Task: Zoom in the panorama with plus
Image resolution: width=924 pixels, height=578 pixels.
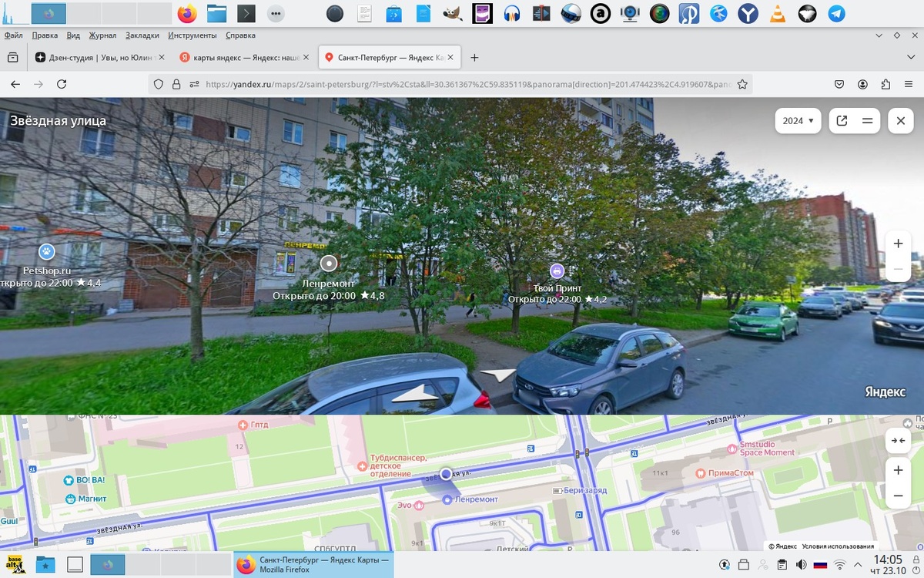Action: pos(898,244)
